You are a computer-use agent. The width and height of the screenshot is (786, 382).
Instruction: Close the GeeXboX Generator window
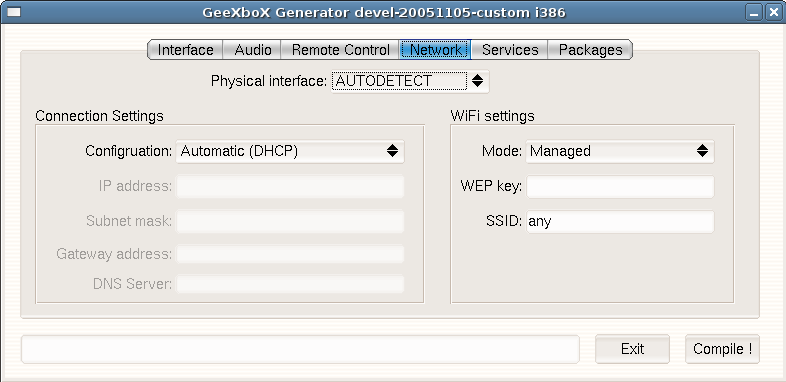[773, 13]
